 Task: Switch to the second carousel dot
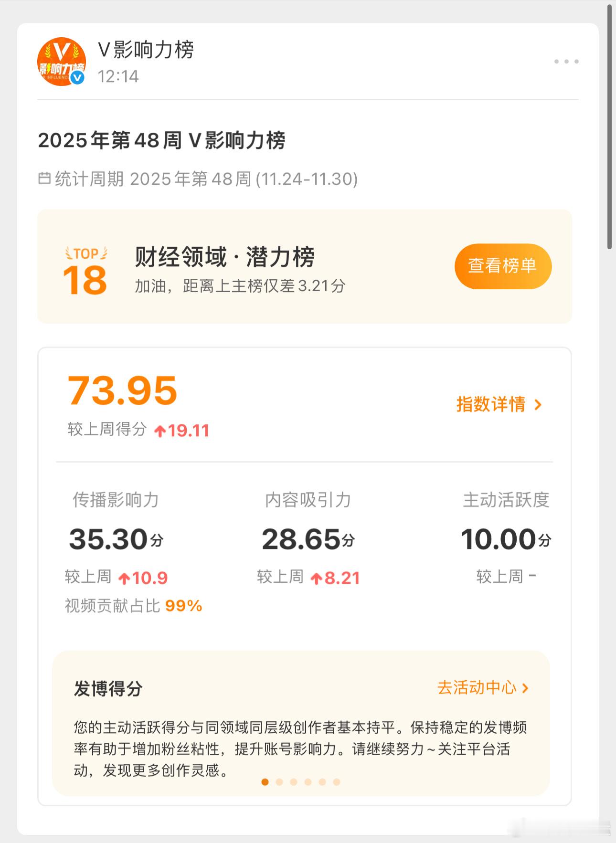pyautogui.click(x=279, y=782)
